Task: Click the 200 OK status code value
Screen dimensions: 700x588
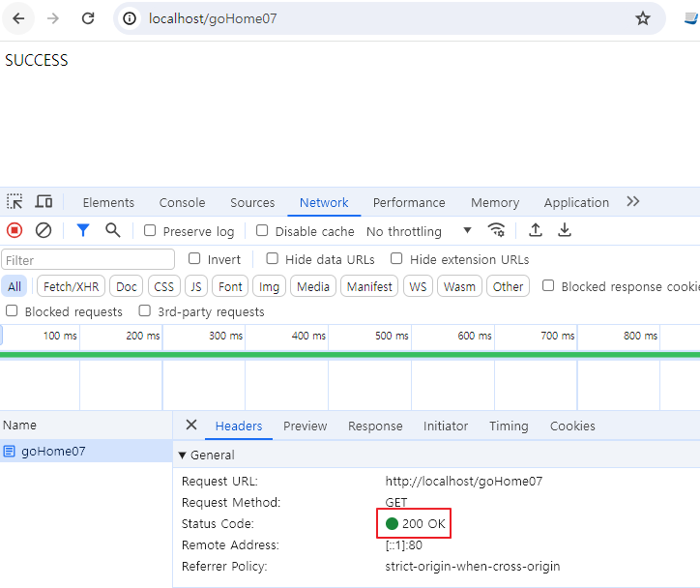Action: pos(423,524)
